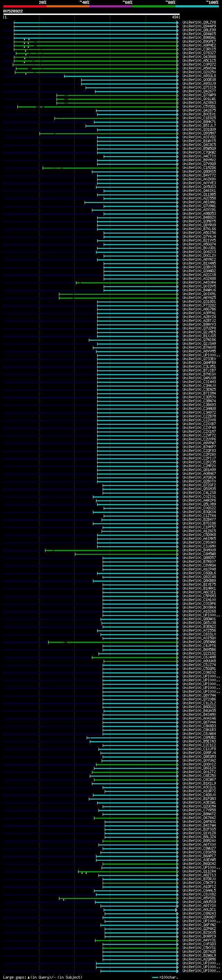The height and width of the screenshot is (980, 222).
Task: Open the UniRef100_C0PQ72 entry
Action: pyautogui.click(x=199, y=64)
